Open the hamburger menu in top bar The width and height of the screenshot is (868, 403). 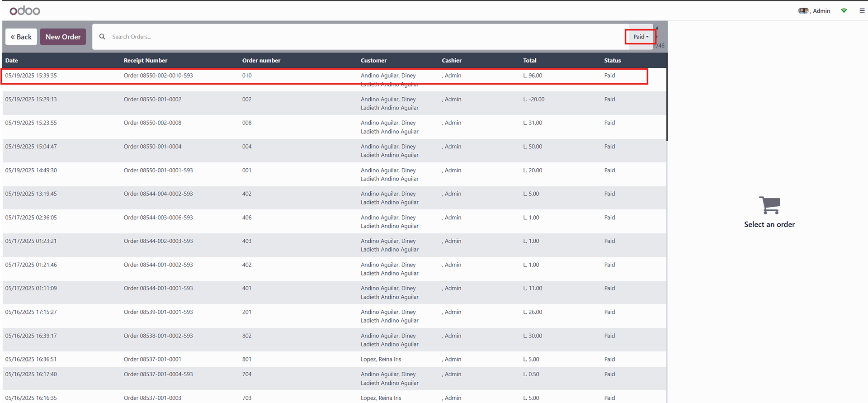[x=862, y=10]
